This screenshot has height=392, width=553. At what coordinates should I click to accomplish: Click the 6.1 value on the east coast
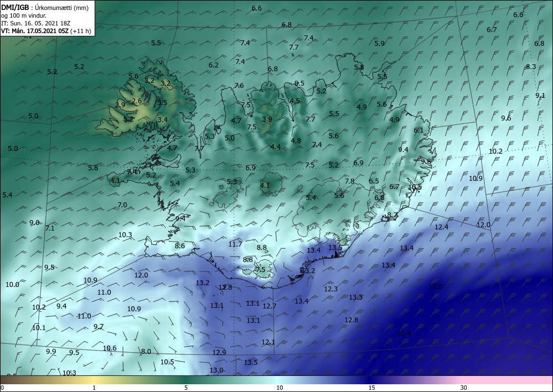pyautogui.click(x=418, y=130)
